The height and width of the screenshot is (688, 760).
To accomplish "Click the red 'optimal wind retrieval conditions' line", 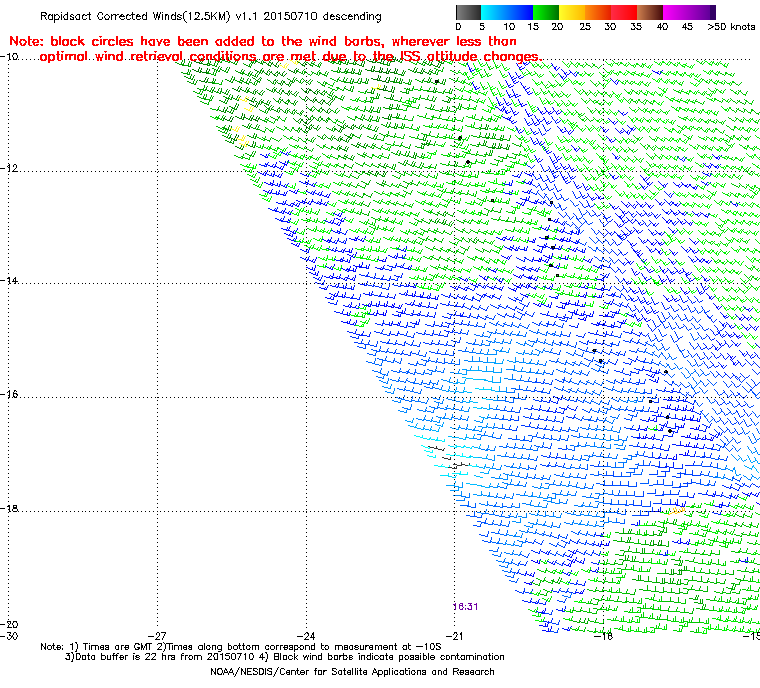I will pos(291,57).
